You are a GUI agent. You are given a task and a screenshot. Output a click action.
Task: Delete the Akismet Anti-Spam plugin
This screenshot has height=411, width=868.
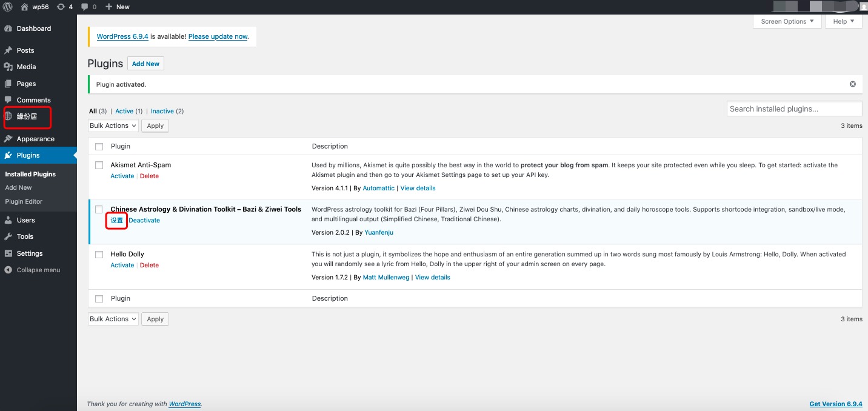coord(149,176)
